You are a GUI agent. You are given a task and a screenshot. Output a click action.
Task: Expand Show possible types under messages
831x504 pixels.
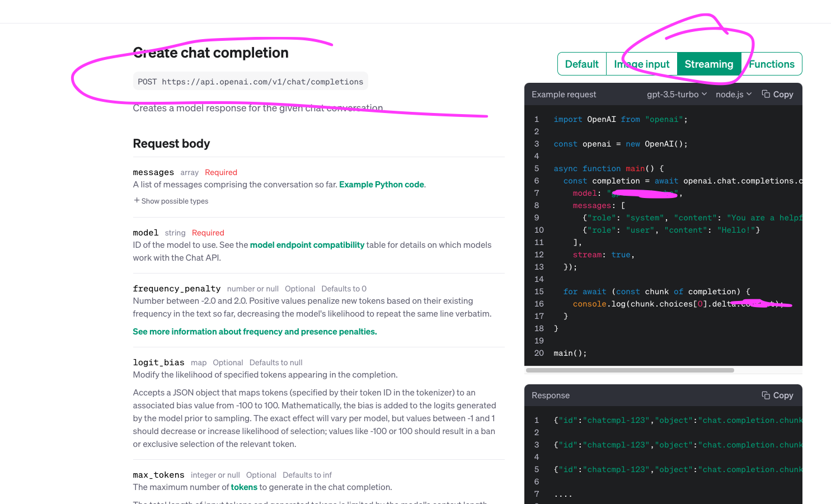(x=171, y=201)
